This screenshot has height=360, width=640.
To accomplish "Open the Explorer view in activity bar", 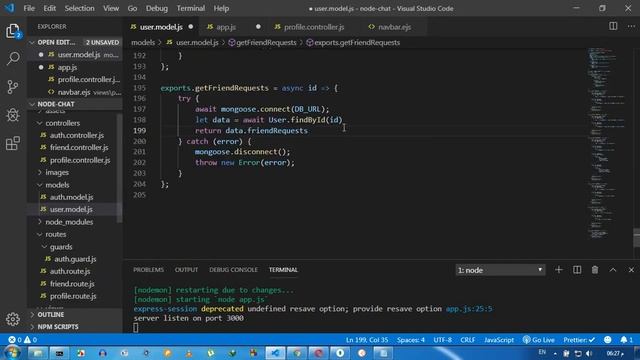I will [13, 31].
